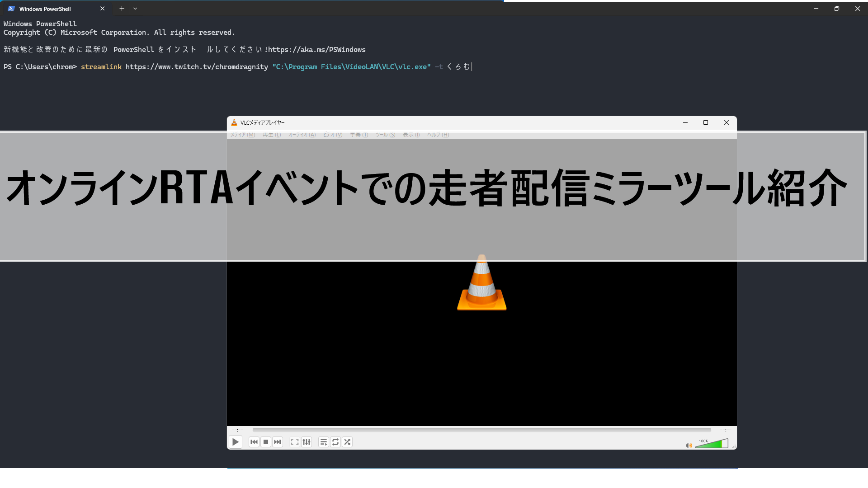Open the extended settings equalizer icon
The width and height of the screenshot is (868, 488).
click(x=307, y=442)
